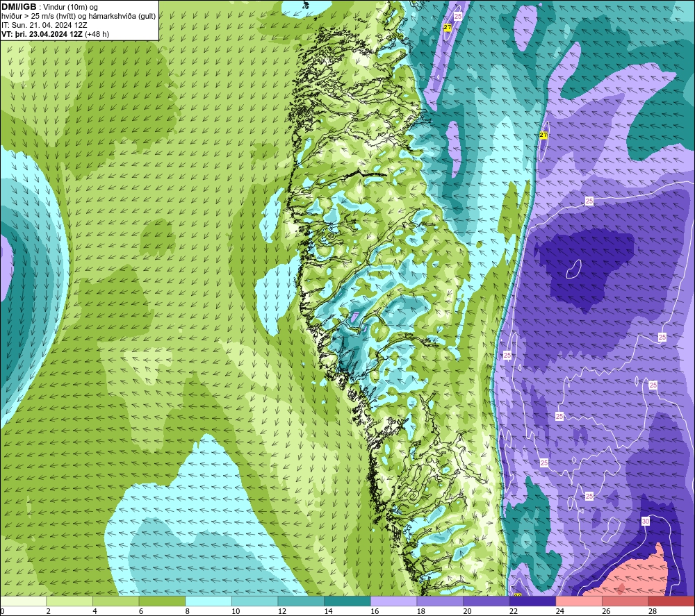Pick the 24–26 m/s pink scale segment

pyautogui.click(x=579, y=601)
